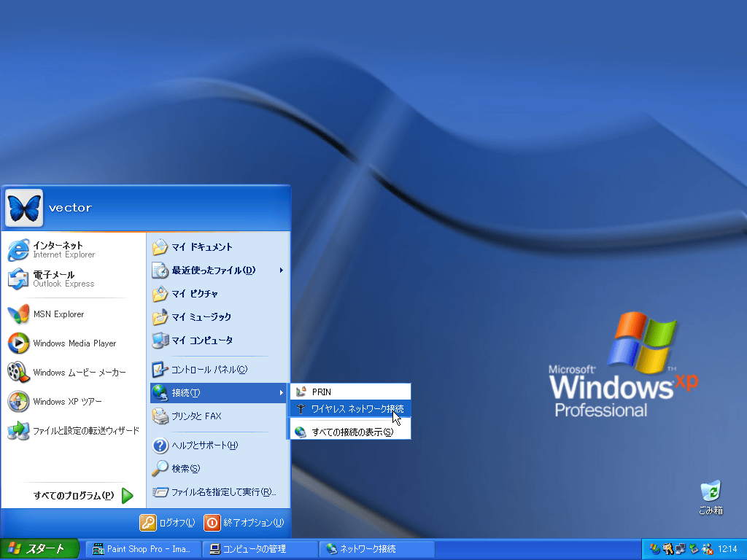Image resolution: width=747 pixels, height=560 pixels.
Task: Switch to コンピュータの管理 taskbar button
Action: coord(260,549)
